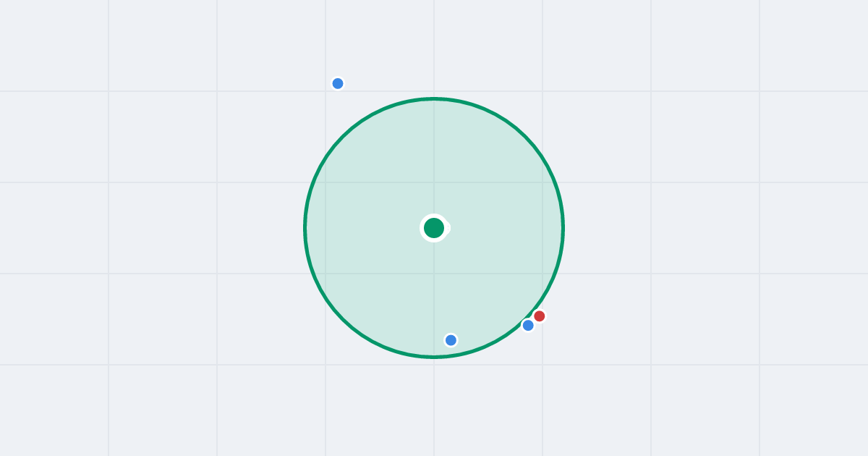Select the lone blue dot inside the circle's bottom
This screenshot has width=868, height=456.
click(x=451, y=340)
